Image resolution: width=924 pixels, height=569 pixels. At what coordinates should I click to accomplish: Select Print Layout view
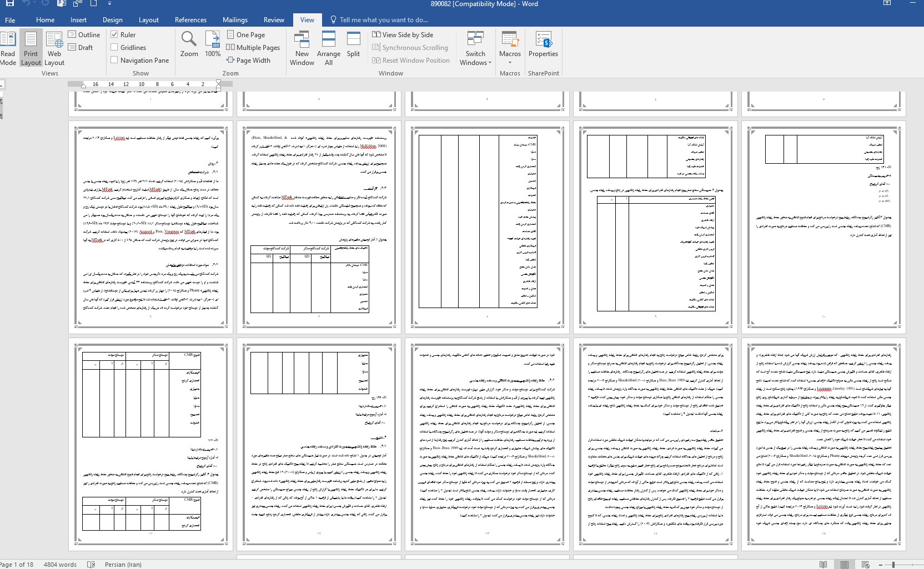pos(31,48)
